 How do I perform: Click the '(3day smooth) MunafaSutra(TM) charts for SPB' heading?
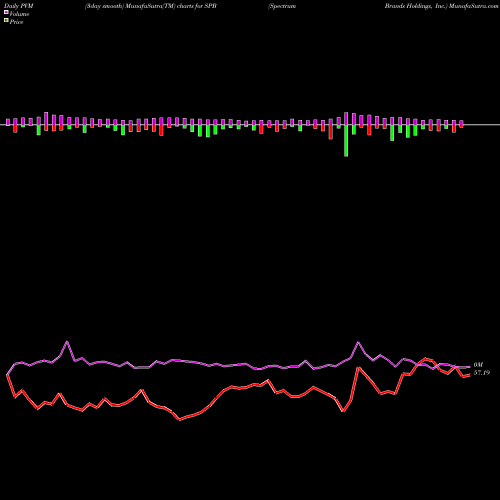coord(151,6)
